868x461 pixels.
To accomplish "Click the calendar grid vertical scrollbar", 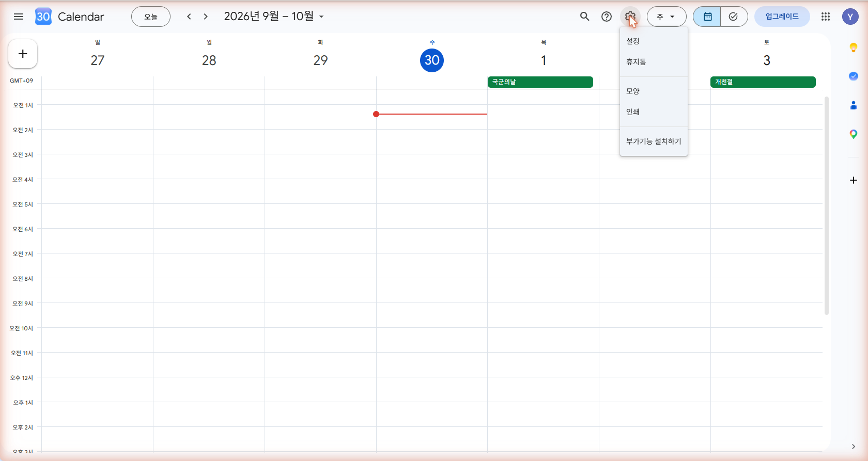I will [827, 205].
